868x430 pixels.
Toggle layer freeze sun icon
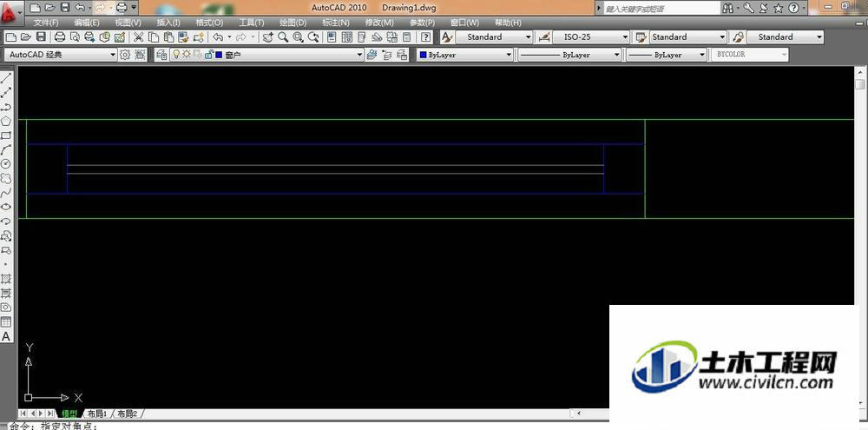(186, 55)
